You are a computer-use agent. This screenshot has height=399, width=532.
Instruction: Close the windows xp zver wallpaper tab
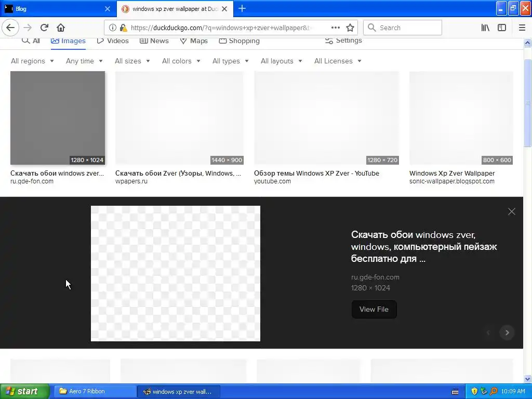pos(224,9)
